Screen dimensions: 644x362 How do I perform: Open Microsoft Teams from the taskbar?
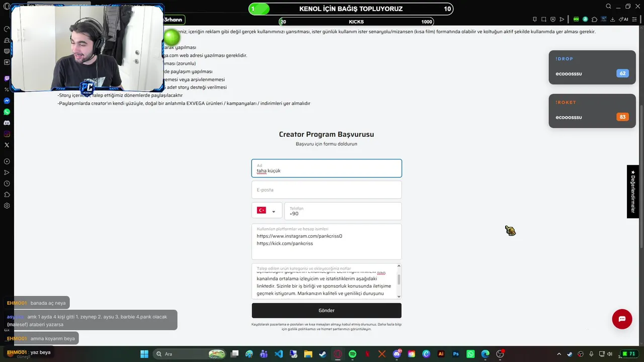(264, 354)
